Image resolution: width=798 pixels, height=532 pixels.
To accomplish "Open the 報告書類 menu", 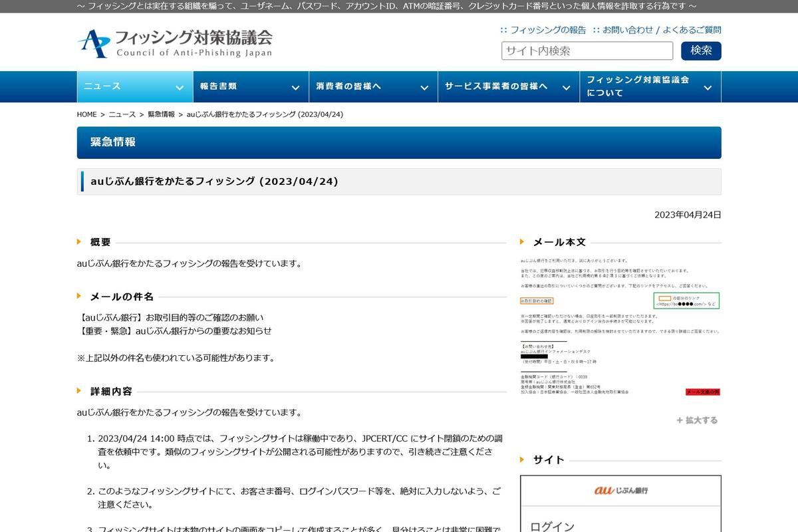I will tap(251, 86).
